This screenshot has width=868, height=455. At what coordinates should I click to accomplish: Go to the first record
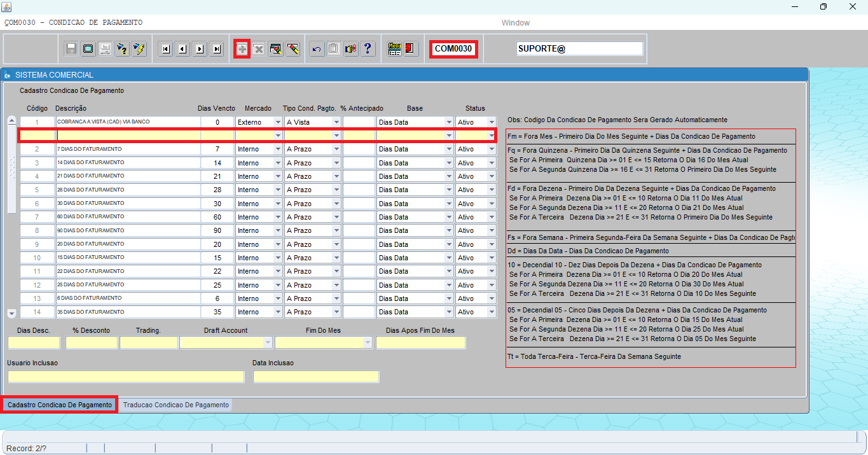tap(165, 49)
